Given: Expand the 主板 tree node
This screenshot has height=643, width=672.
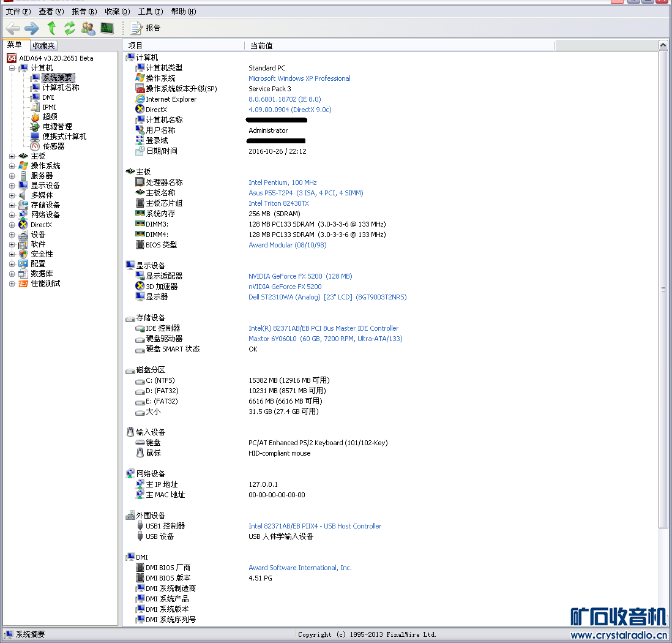Looking at the screenshot, I should coord(12,157).
